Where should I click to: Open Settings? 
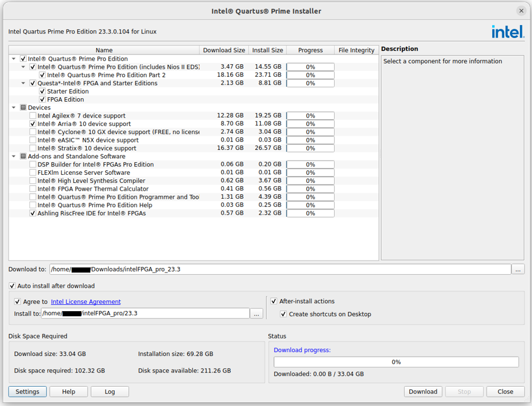27,391
